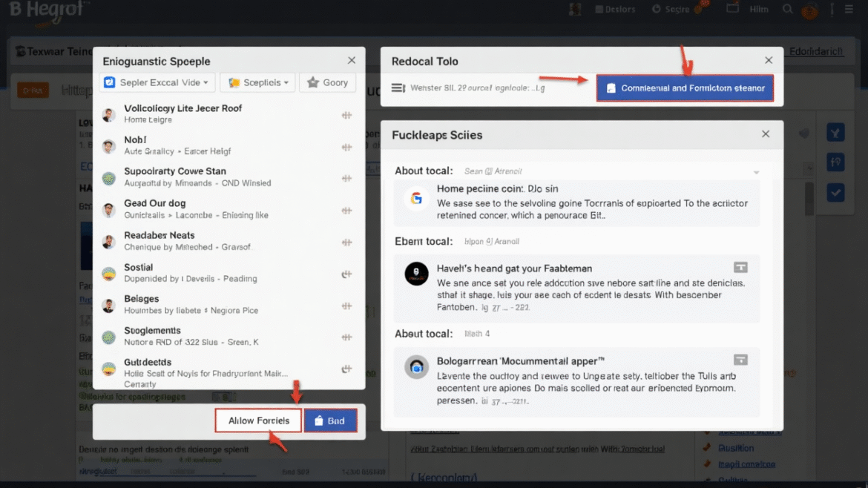
Task: Select the blue Y icon in right sidebar
Action: coord(835,132)
